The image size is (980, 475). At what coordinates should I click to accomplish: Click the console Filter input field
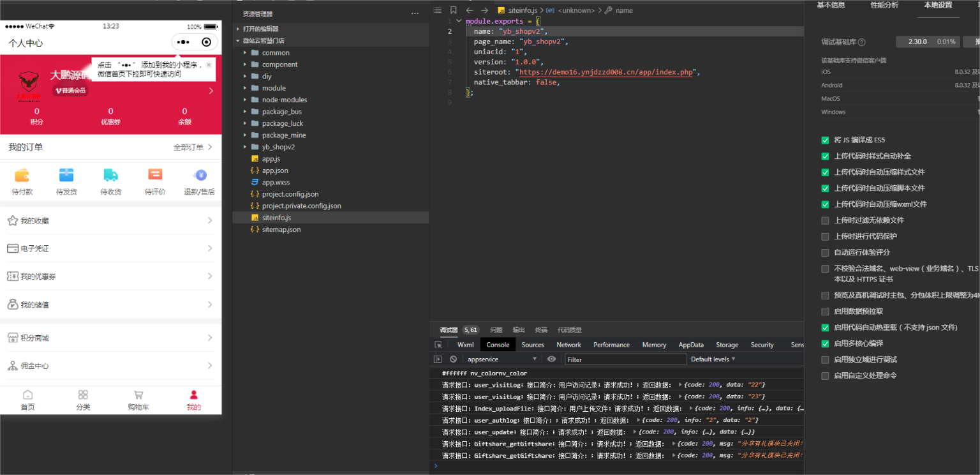click(624, 359)
